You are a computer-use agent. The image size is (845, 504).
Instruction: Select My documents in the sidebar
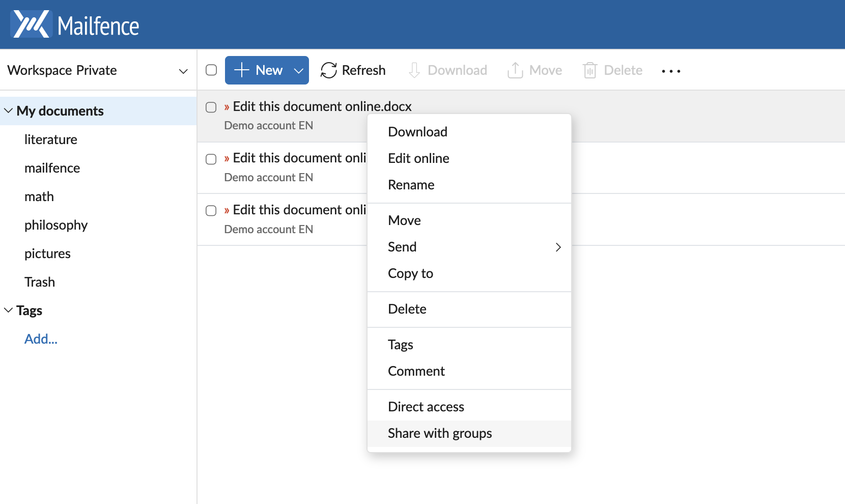pos(60,111)
